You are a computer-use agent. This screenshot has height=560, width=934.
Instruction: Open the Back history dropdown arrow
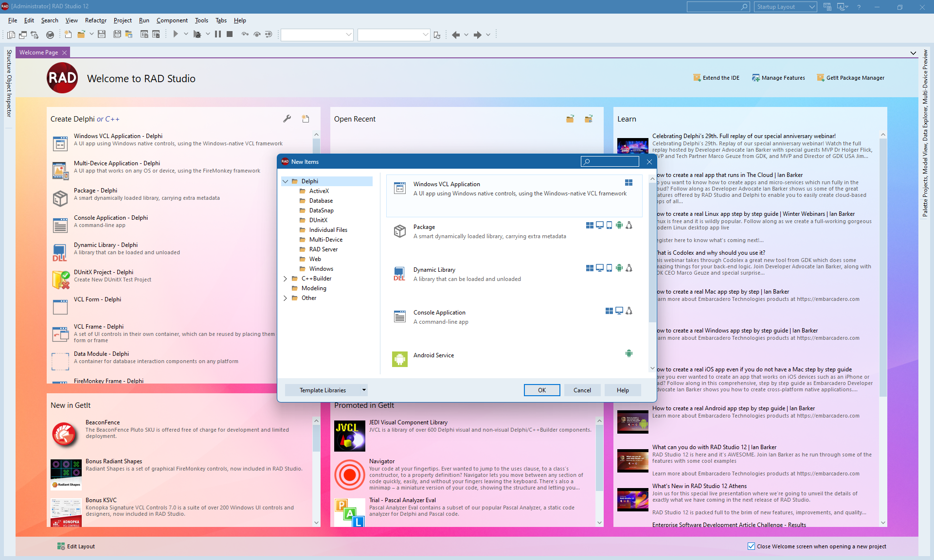click(466, 35)
